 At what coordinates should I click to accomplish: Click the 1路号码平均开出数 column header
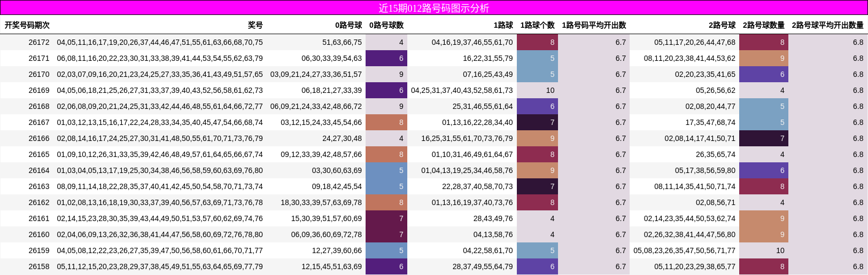tap(594, 25)
